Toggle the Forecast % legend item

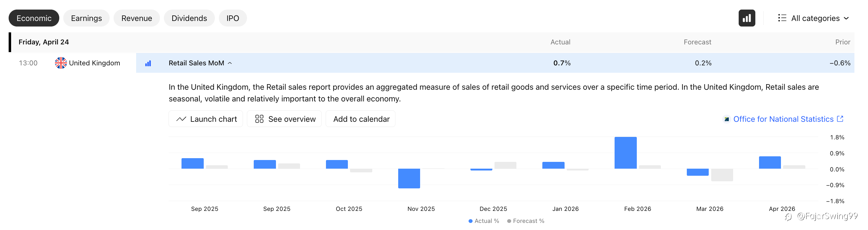526,221
